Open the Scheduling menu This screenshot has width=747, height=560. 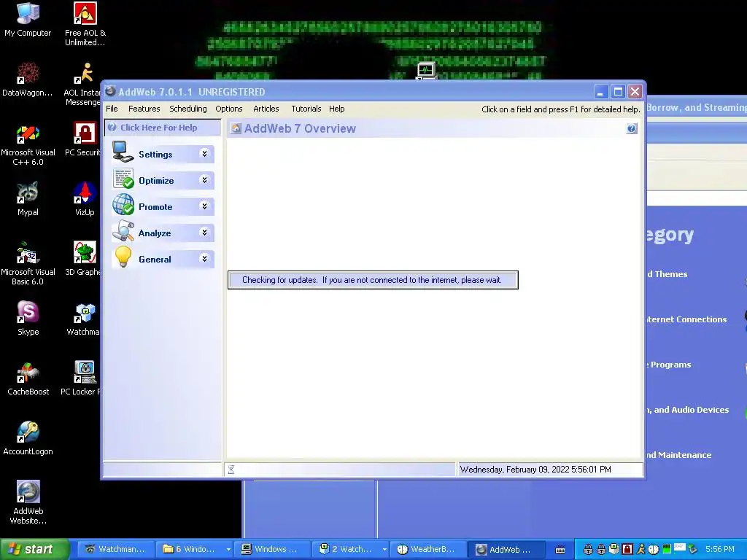(x=188, y=109)
